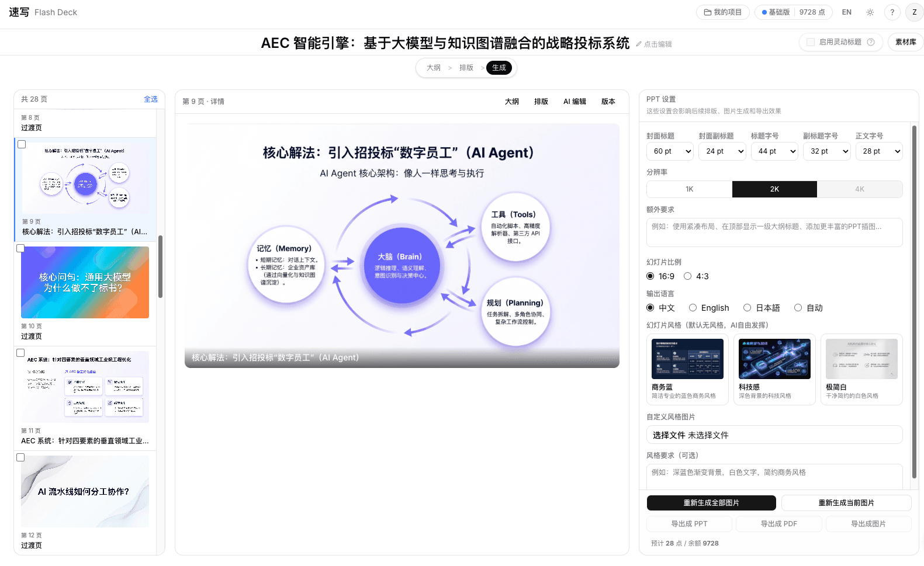
Task: Open the Z user avatar menu
Action: (914, 12)
